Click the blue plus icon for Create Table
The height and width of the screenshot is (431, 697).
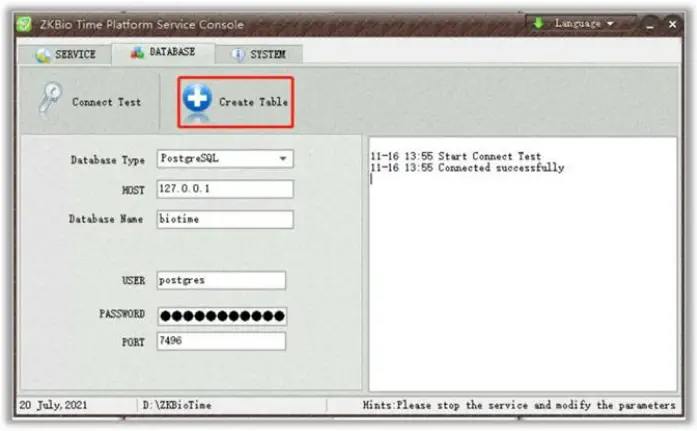pos(197,98)
